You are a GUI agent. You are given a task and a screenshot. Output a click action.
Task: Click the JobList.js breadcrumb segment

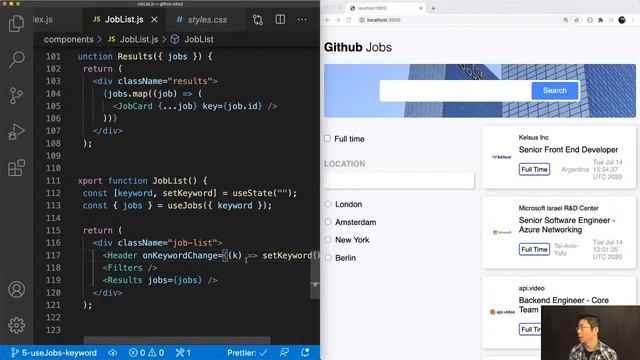pyautogui.click(x=133, y=40)
